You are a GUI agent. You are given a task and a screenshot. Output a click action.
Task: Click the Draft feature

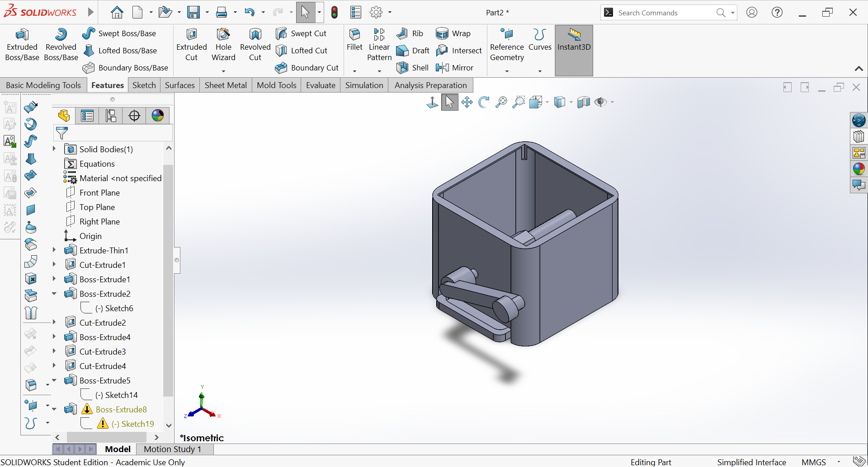click(412, 51)
